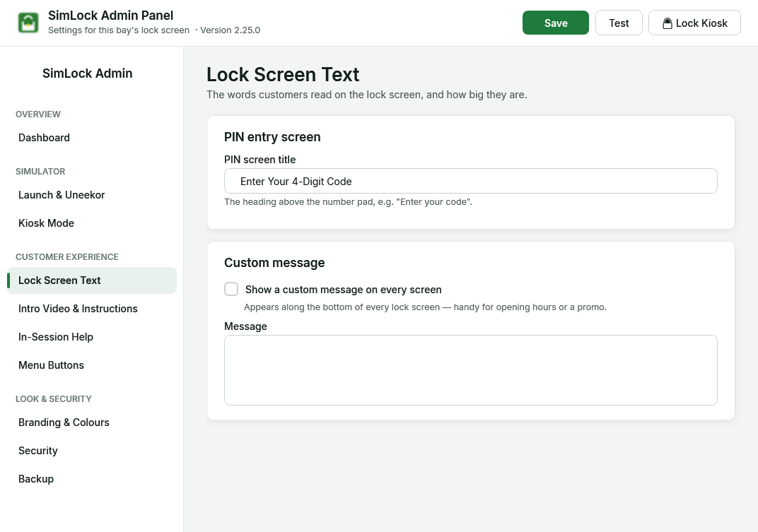This screenshot has height=532, width=758.
Task: Click the SimLock Admin Panel title
Action: coord(111,16)
